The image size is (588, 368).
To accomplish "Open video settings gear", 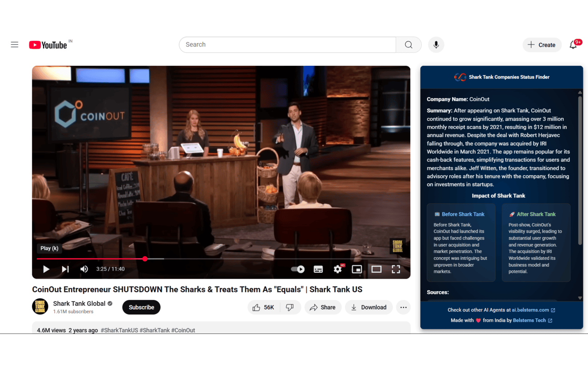I will 338,269.
